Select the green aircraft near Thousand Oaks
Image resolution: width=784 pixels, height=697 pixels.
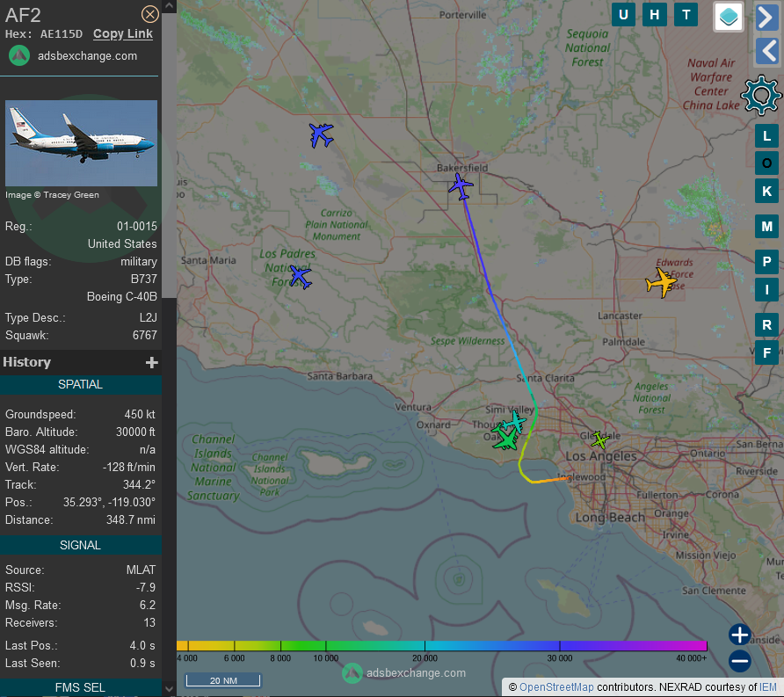point(505,437)
